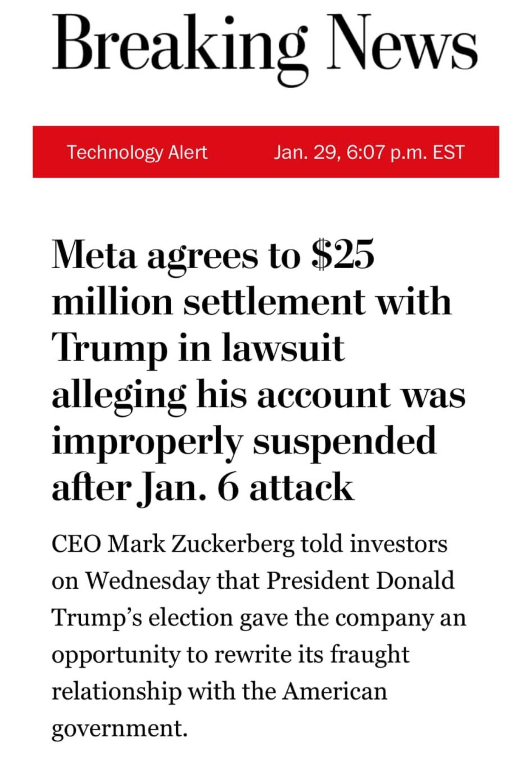Click "relationship" in the summary paragraph
Screen dimensions: 532x765
click(x=117, y=692)
